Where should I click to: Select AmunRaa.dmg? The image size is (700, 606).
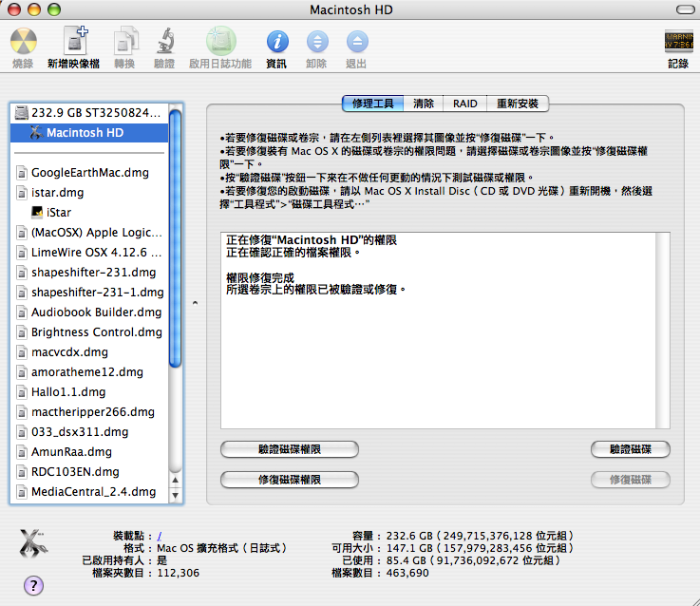(x=89, y=452)
